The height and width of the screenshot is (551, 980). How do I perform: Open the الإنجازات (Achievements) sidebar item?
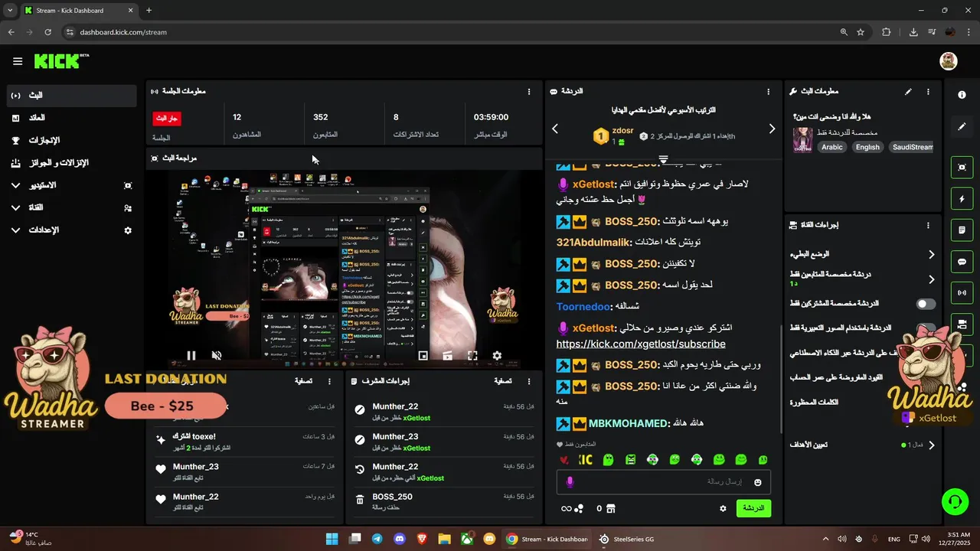pos(73,140)
